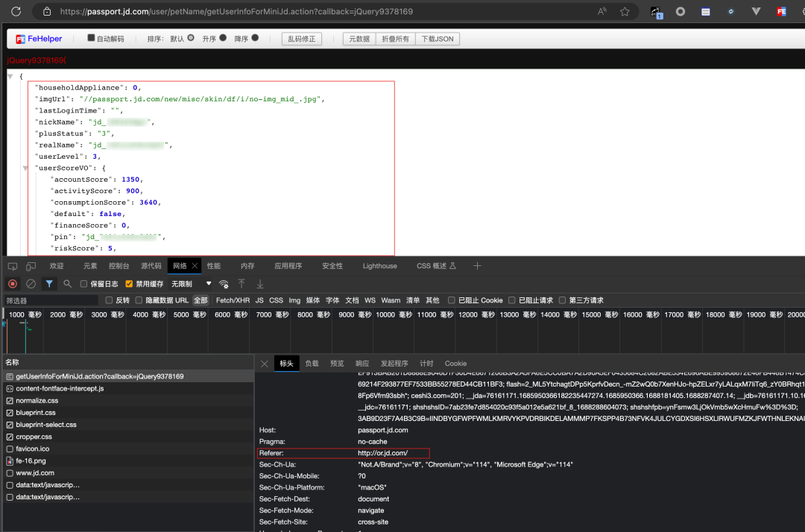Open the Lighthouse tab
805x532 pixels.
point(380,266)
